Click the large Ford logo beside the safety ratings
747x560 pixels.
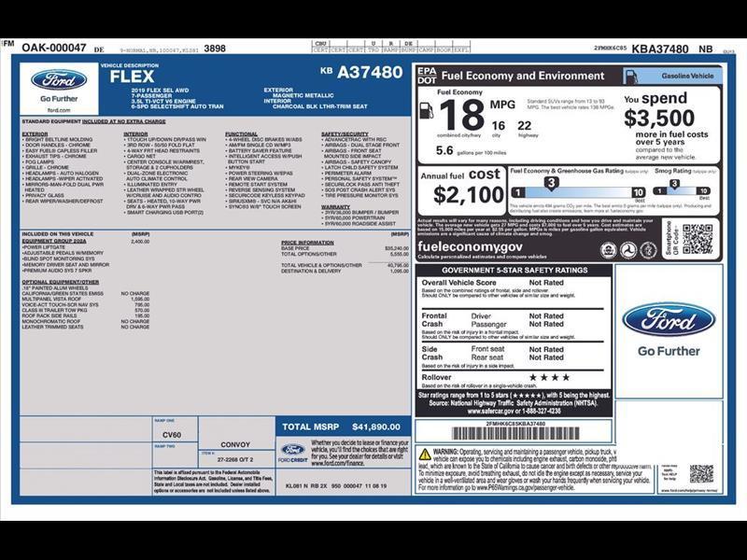coord(669,319)
